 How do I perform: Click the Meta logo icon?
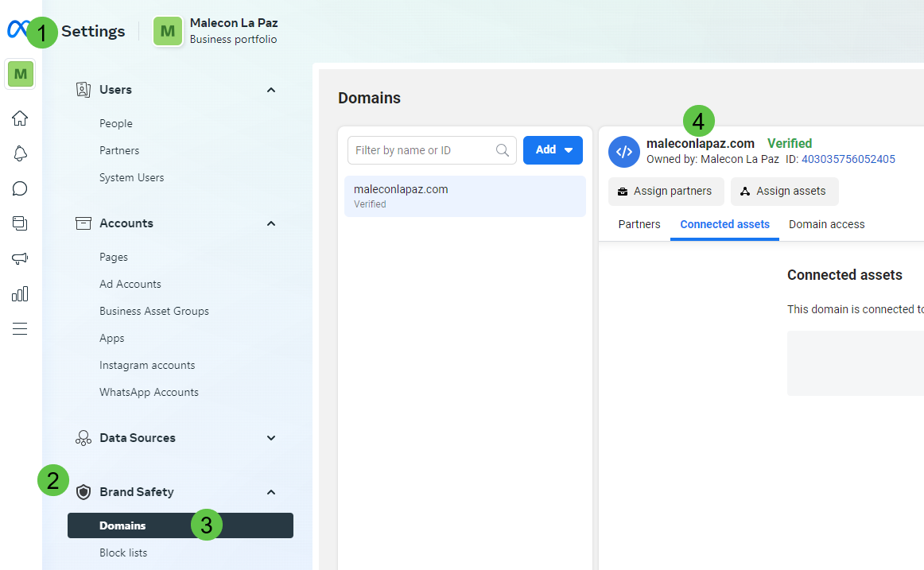pyautogui.click(x=17, y=29)
